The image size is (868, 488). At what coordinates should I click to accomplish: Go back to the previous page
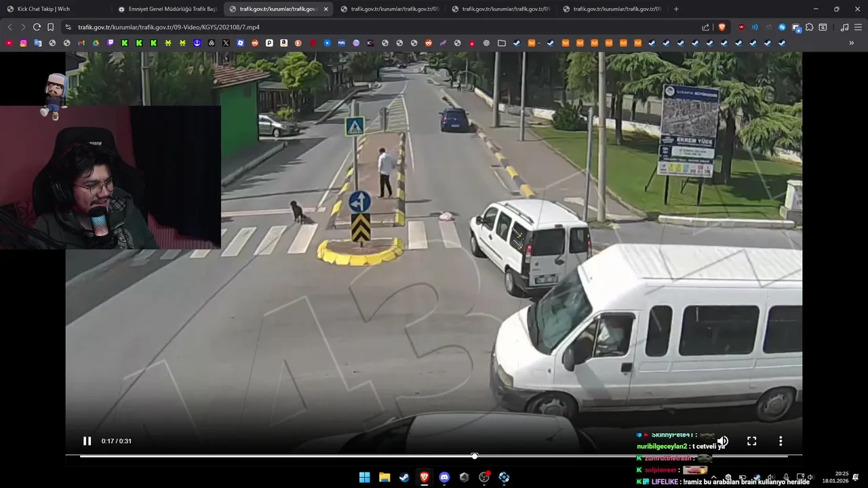coord(9,27)
